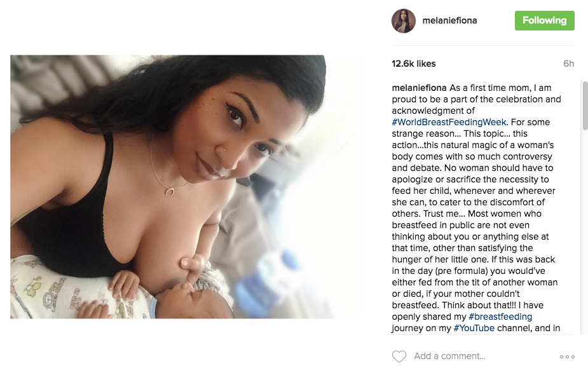The image size is (588, 375).
Task: Click the word 'likes' beside 12.6k
Action: coord(426,64)
